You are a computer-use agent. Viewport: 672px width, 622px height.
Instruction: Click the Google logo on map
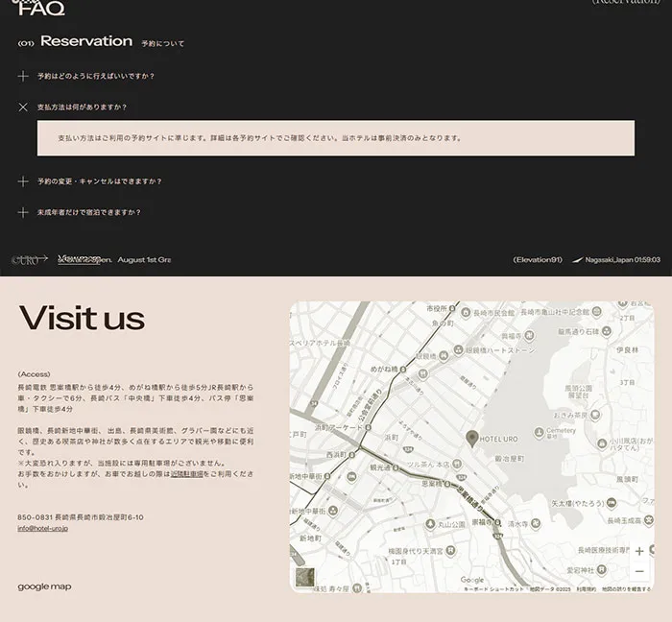[472, 580]
